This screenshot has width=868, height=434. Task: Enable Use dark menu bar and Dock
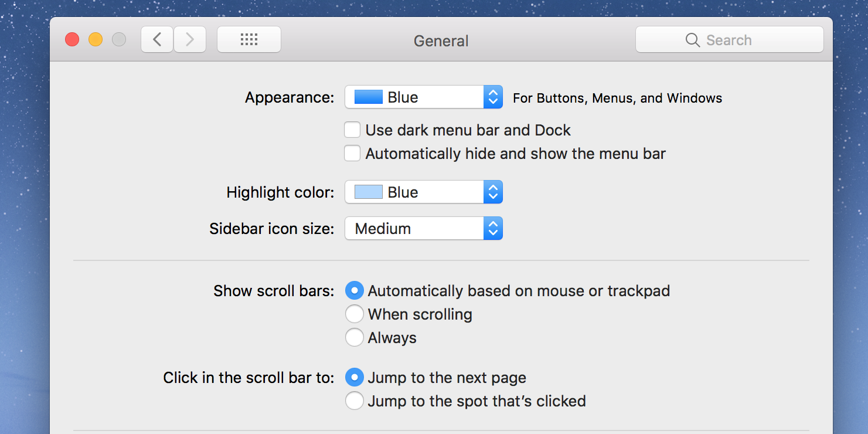(352, 130)
